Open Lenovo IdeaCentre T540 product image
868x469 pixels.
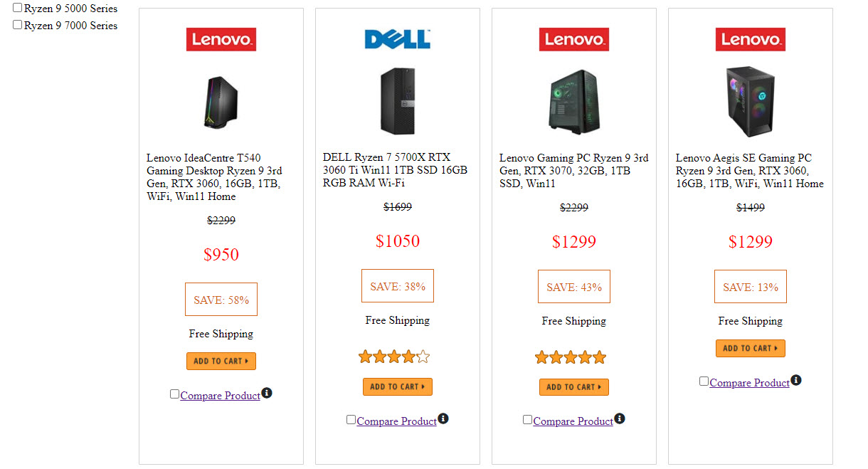tap(221, 102)
